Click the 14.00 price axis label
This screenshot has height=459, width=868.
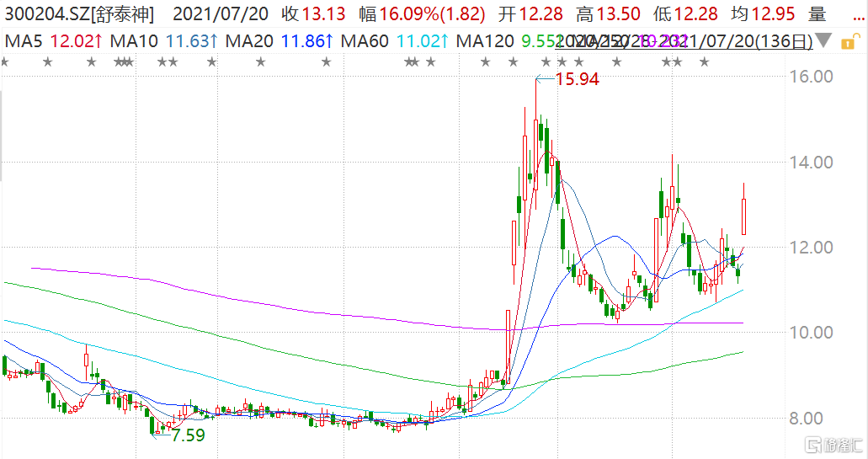(x=811, y=163)
